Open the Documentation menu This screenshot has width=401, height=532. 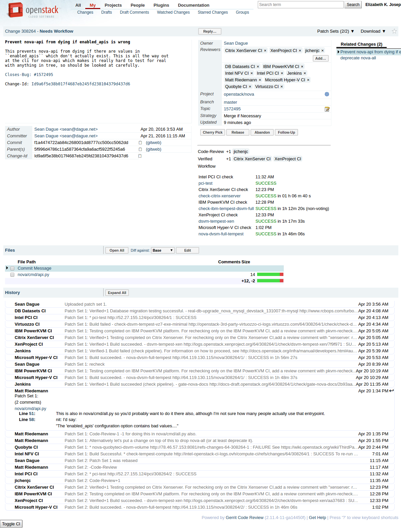pyautogui.click(x=194, y=5)
